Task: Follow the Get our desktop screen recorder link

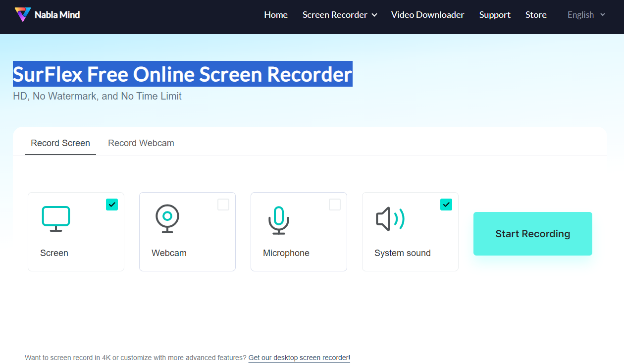Action: (299, 358)
